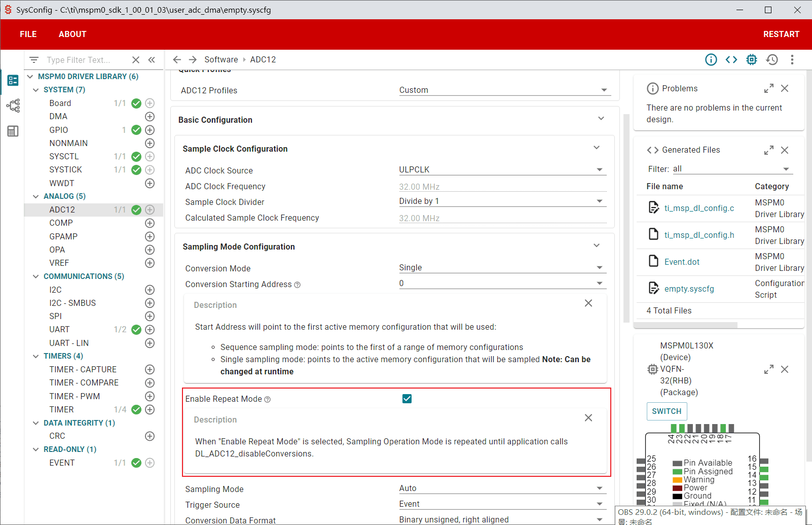Toggle the Enable Repeat Mode checkbox
Image resolution: width=812 pixels, height=525 pixels.
tap(407, 399)
